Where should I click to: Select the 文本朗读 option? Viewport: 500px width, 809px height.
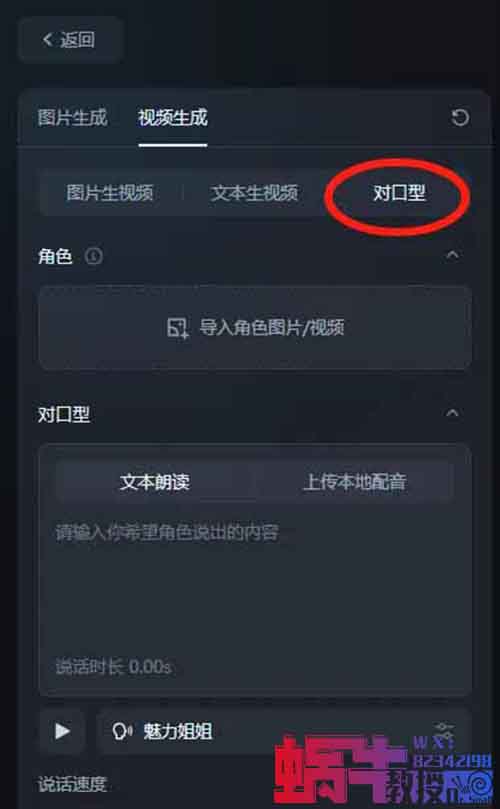(x=155, y=482)
